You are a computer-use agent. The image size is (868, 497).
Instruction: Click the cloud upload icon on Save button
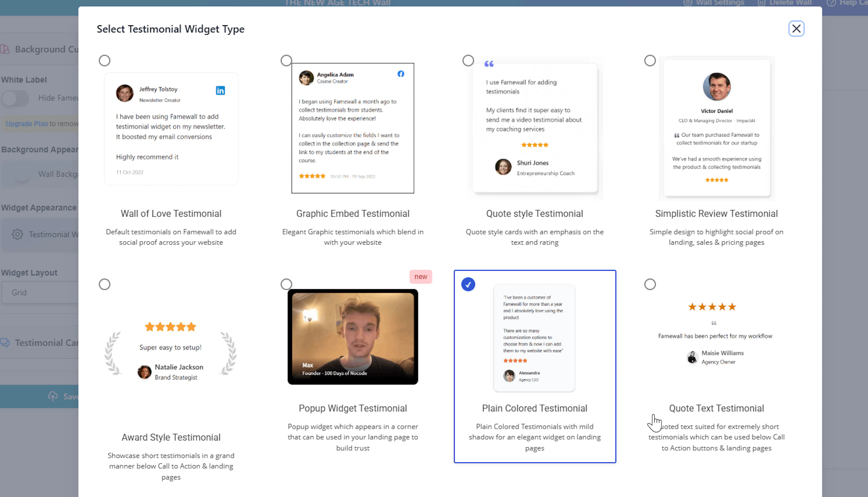point(53,396)
